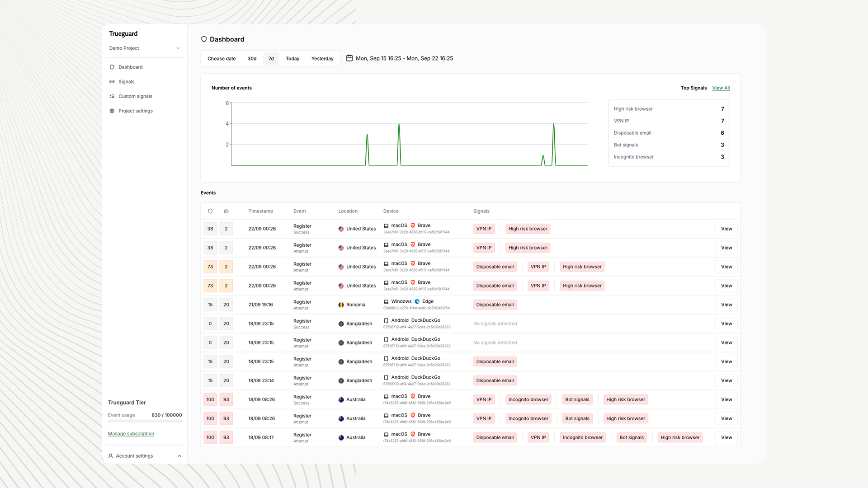The image size is (868, 488).
Task: Click bot icon column header in Events table
Action: pyautogui.click(x=226, y=211)
